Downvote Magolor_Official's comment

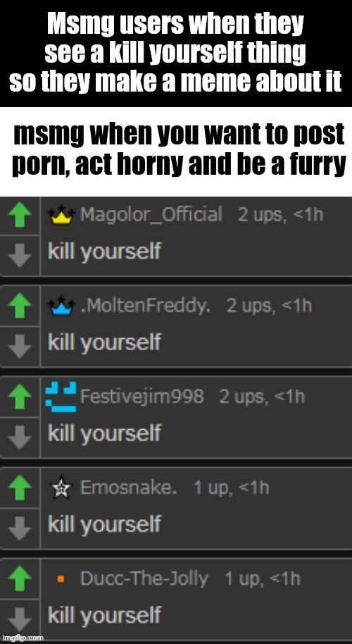coord(20,256)
